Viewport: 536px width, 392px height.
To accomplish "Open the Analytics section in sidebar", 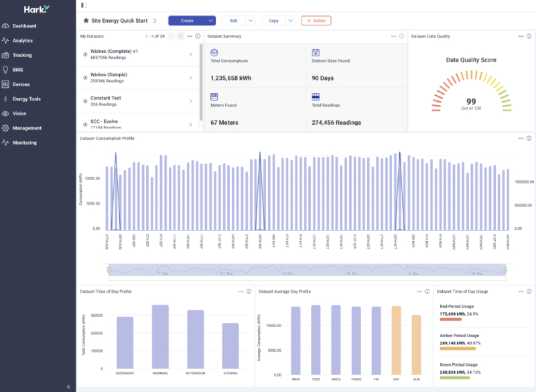I will click(x=22, y=41).
